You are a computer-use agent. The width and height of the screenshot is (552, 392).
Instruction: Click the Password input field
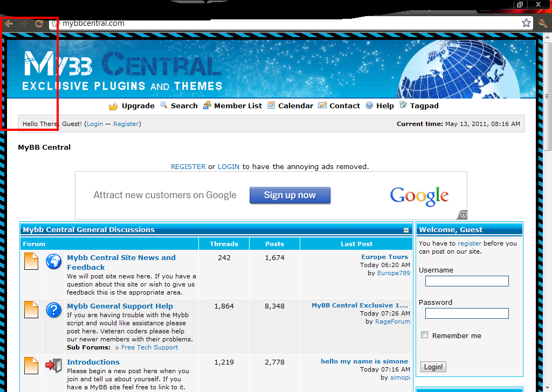point(467,313)
